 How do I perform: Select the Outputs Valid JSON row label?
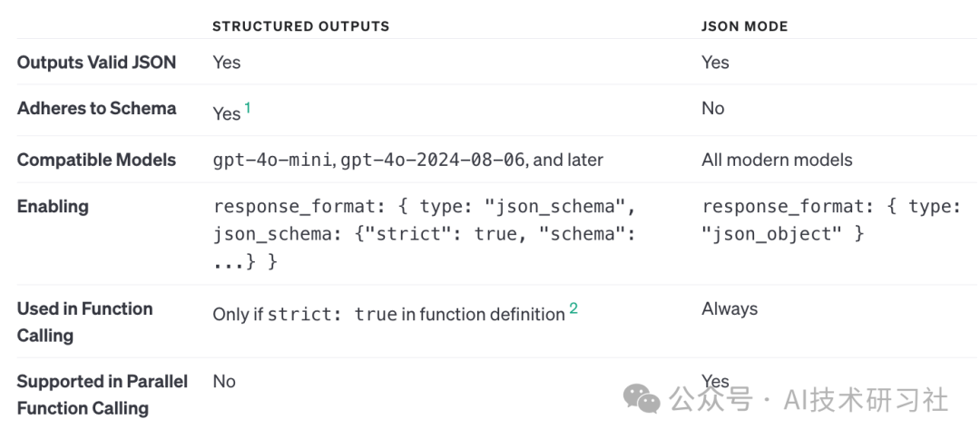[x=96, y=62]
